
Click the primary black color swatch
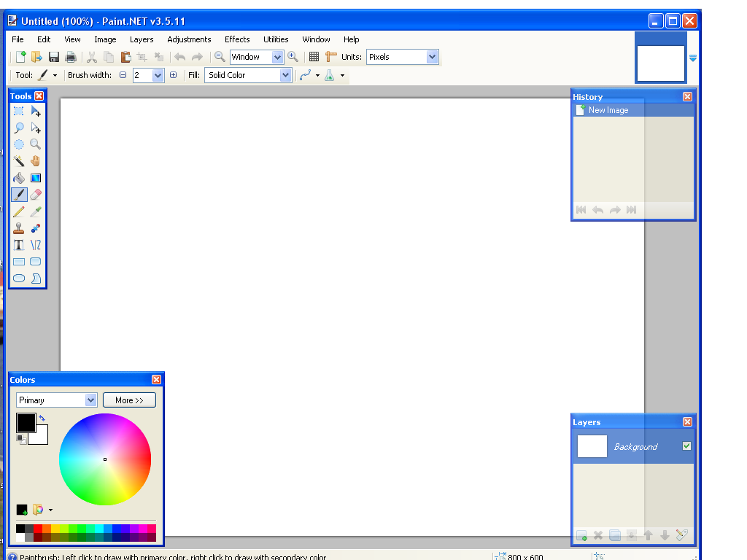click(26, 422)
